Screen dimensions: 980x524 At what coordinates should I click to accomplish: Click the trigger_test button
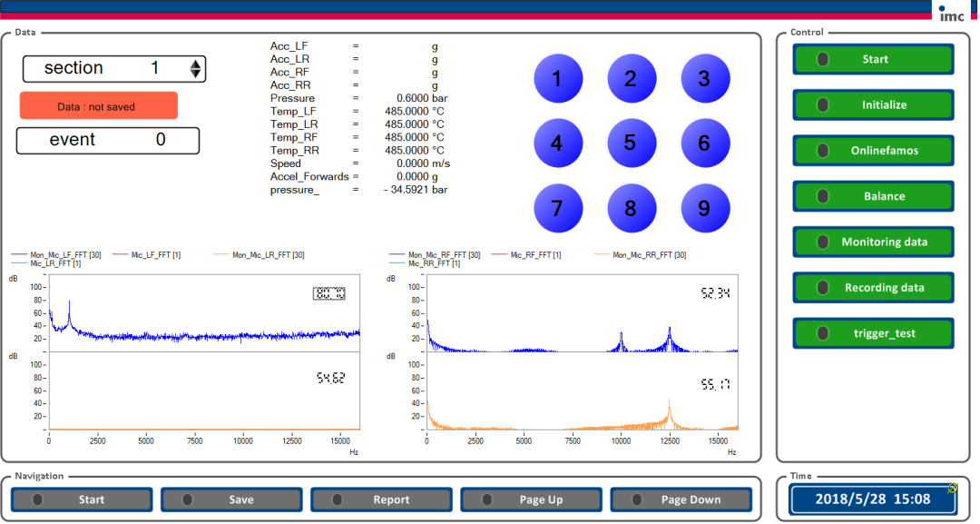(873, 333)
